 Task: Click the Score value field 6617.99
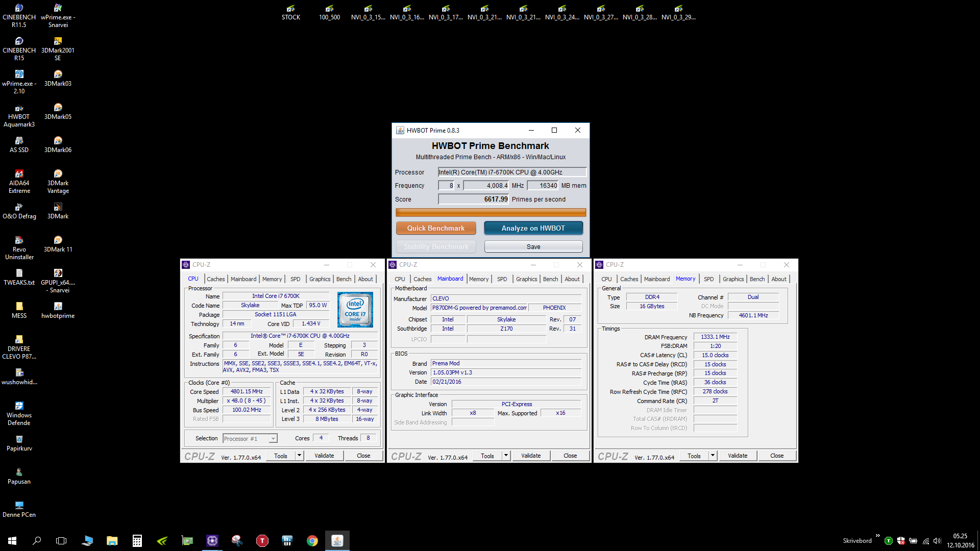point(474,199)
